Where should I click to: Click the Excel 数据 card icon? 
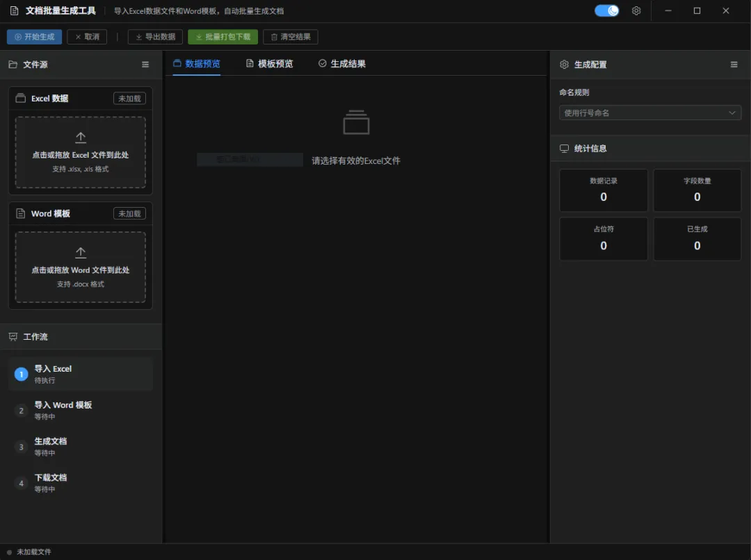click(x=21, y=98)
